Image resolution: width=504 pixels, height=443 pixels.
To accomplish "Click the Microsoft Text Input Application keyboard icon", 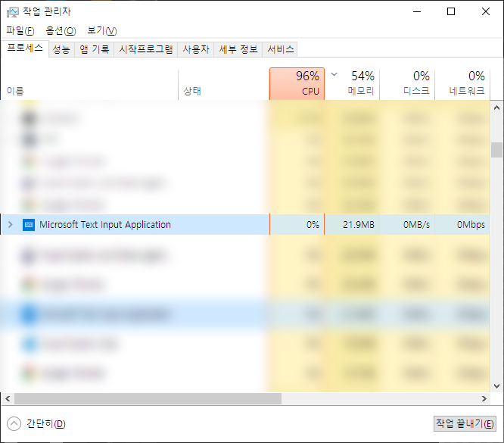I will [x=29, y=225].
